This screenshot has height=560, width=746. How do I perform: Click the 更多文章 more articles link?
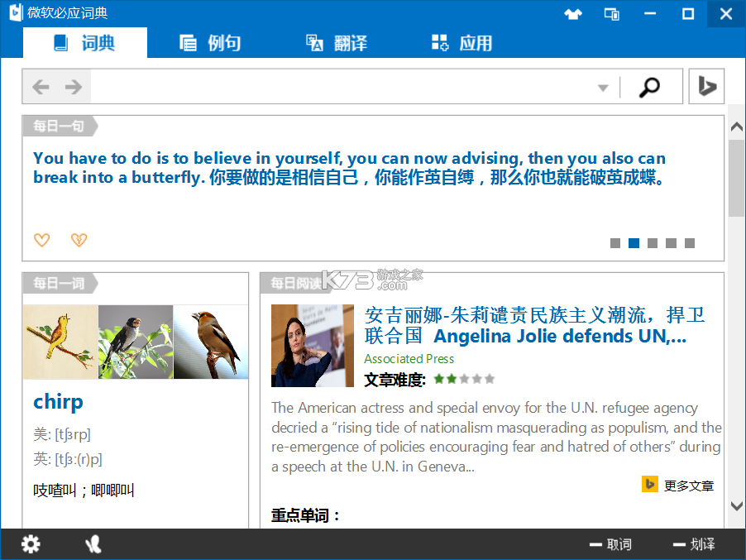pos(688,486)
